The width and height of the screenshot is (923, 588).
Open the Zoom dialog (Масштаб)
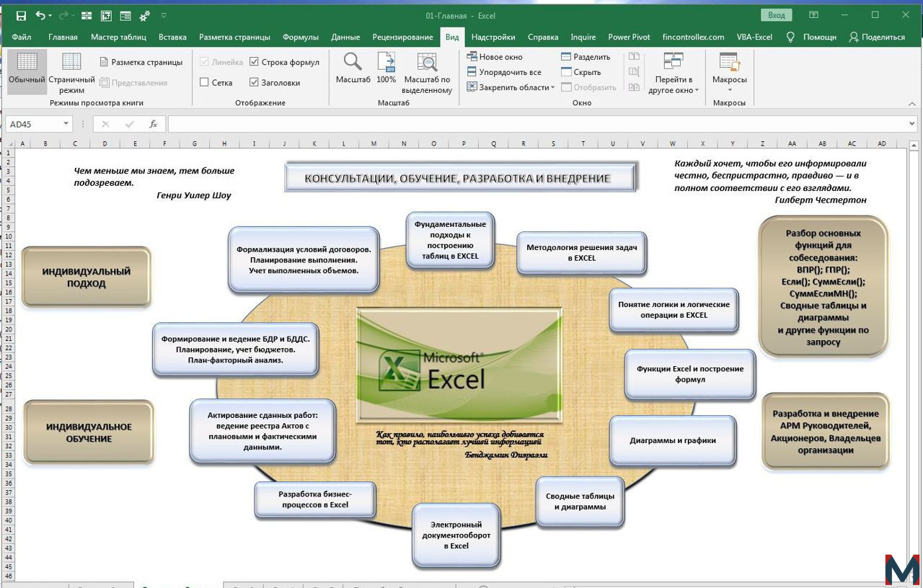353,69
